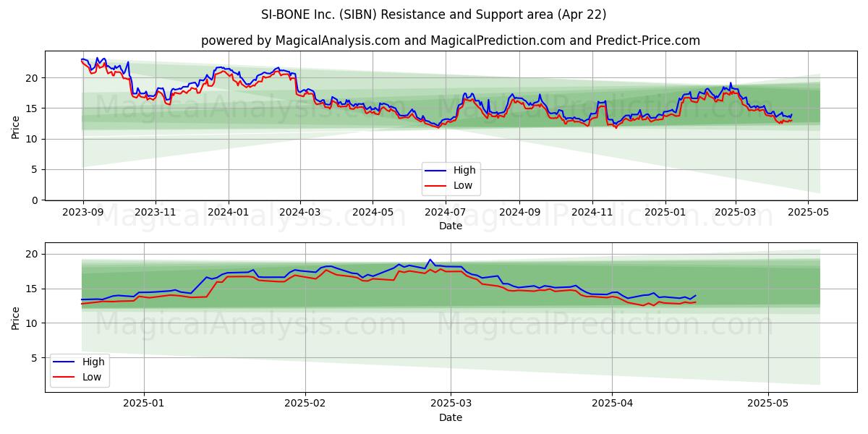Image resolution: width=868 pixels, height=434 pixels.
Task: Click the '2024-01' tick label on the top x-axis
Action: (229, 212)
